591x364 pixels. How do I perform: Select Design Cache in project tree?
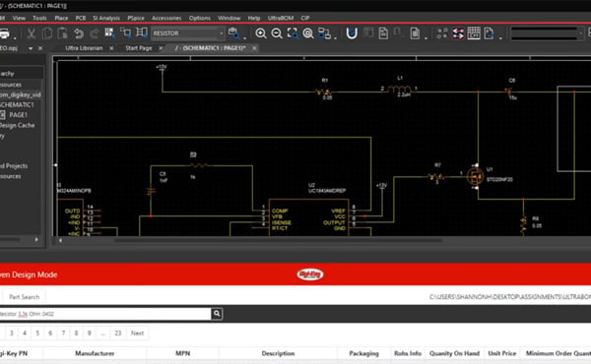pyautogui.click(x=17, y=125)
